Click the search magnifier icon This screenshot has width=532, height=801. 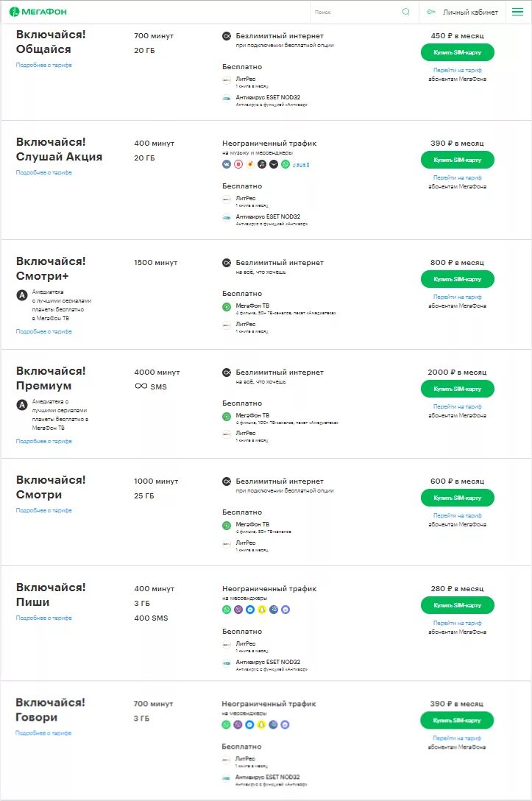coord(406,12)
